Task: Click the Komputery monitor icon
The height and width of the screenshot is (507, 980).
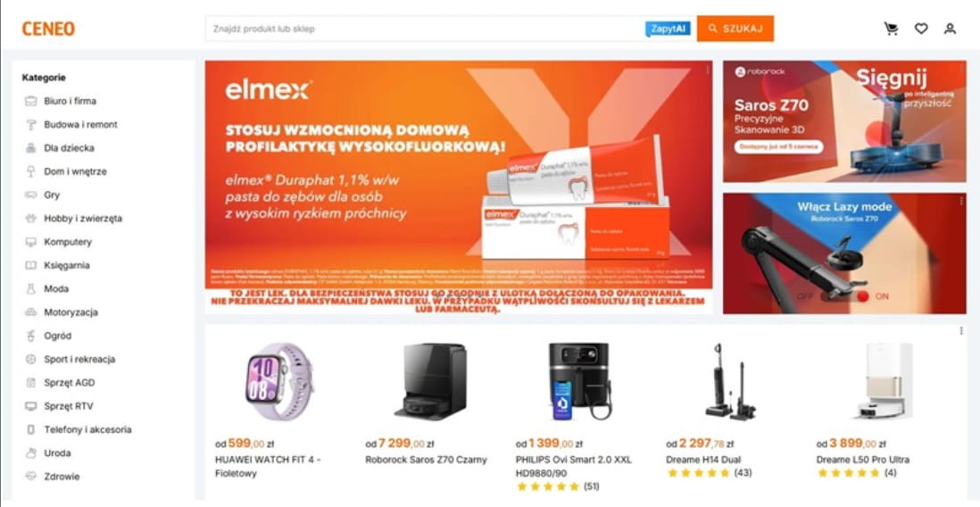Action: [x=30, y=242]
